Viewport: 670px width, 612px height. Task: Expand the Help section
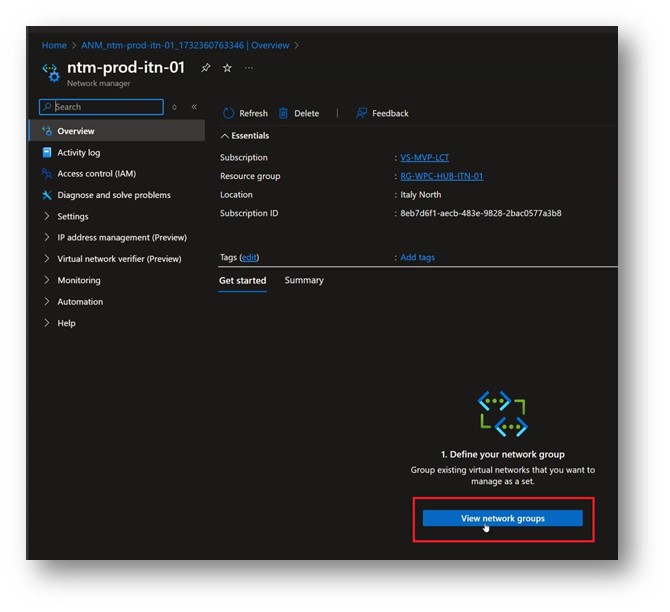pos(47,323)
